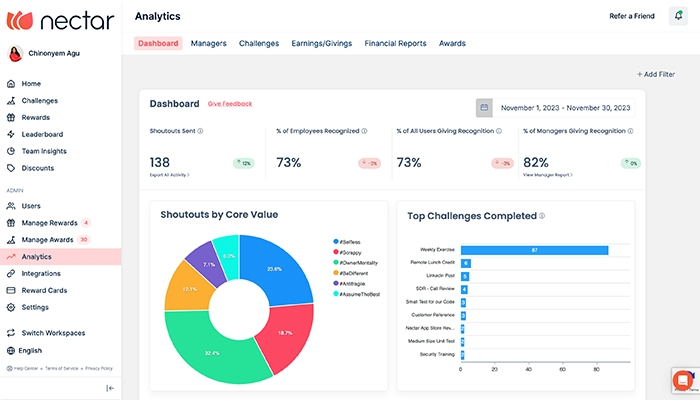Click the Remote Lunch Credit bar
This screenshot has width=700, height=400.
click(466, 263)
